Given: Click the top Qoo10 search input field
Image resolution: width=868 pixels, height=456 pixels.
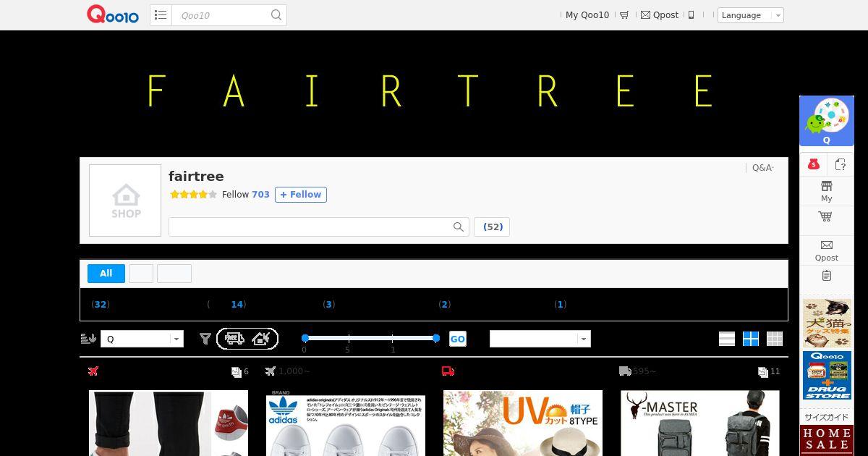Looking at the screenshot, I should [x=221, y=15].
